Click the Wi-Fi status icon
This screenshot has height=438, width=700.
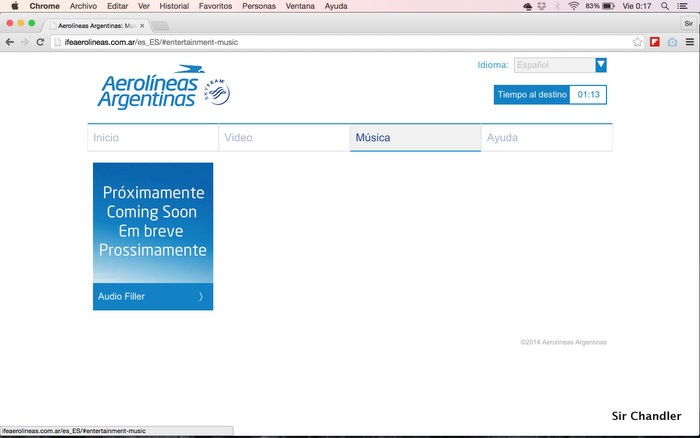573,6
